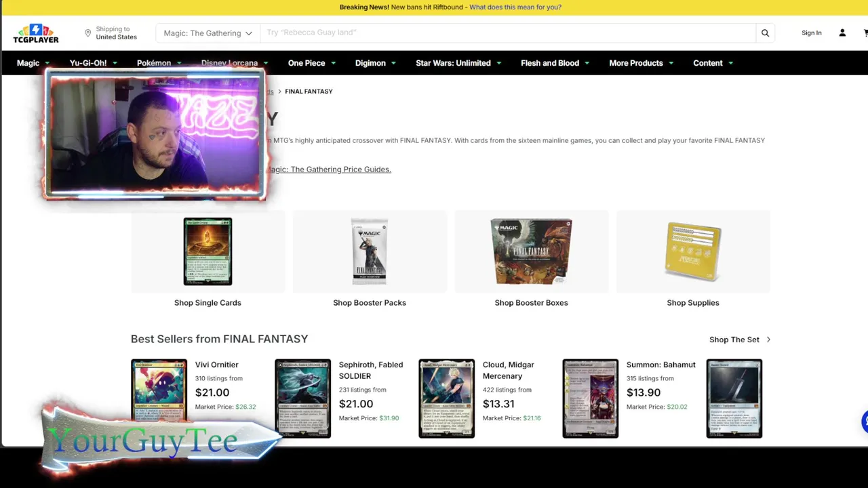Click the $13.90 price for Summon: Bahamut
The width and height of the screenshot is (868, 488).
tap(644, 392)
